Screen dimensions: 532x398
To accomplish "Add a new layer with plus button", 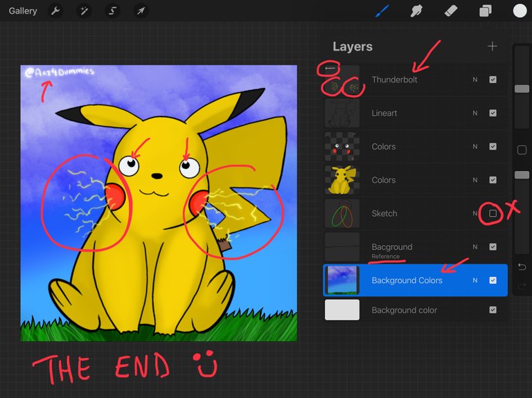I will [x=493, y=46].
